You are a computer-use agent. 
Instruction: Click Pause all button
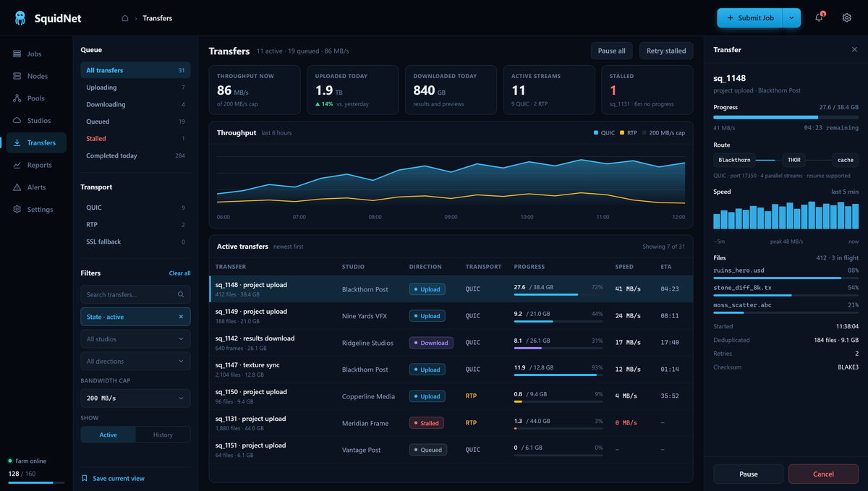click(x=612, y=51)
